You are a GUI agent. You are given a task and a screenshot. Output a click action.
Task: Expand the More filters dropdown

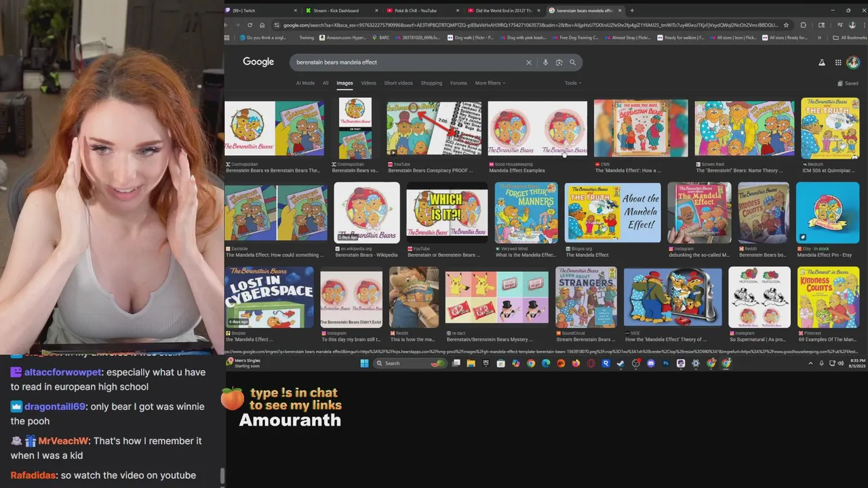coord(490,83)
